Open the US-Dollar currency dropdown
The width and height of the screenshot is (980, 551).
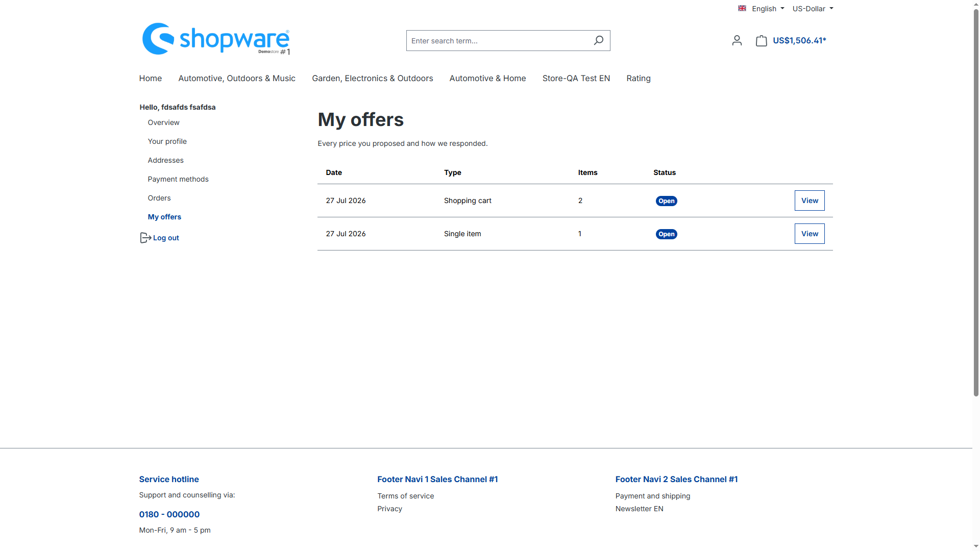tap(813, 9)
